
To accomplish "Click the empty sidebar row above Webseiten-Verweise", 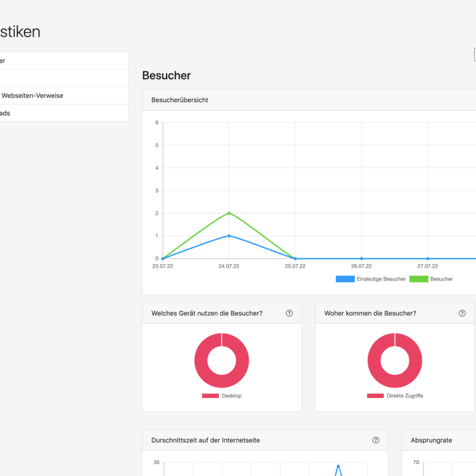I will [59, 78].
